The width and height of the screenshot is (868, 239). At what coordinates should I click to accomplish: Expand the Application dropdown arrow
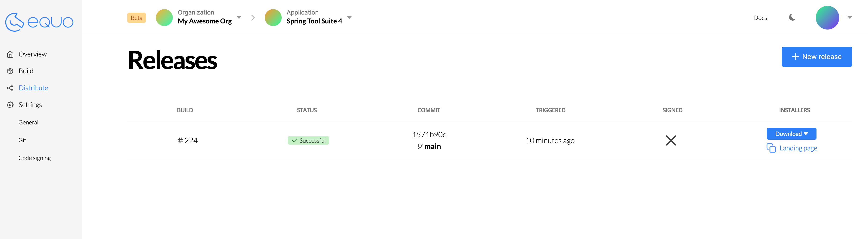click(x=349, y=18)
